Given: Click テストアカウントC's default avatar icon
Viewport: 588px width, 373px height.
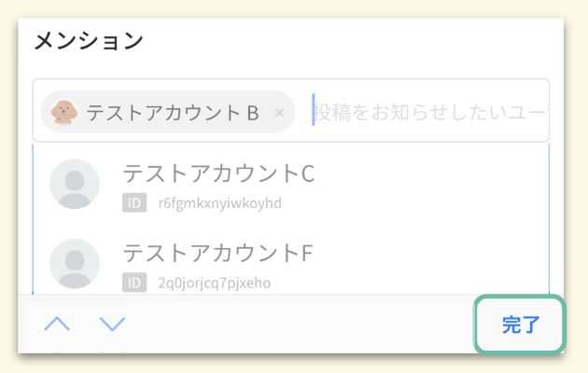Looking at the screenshot, I should (x=75, y=184).
